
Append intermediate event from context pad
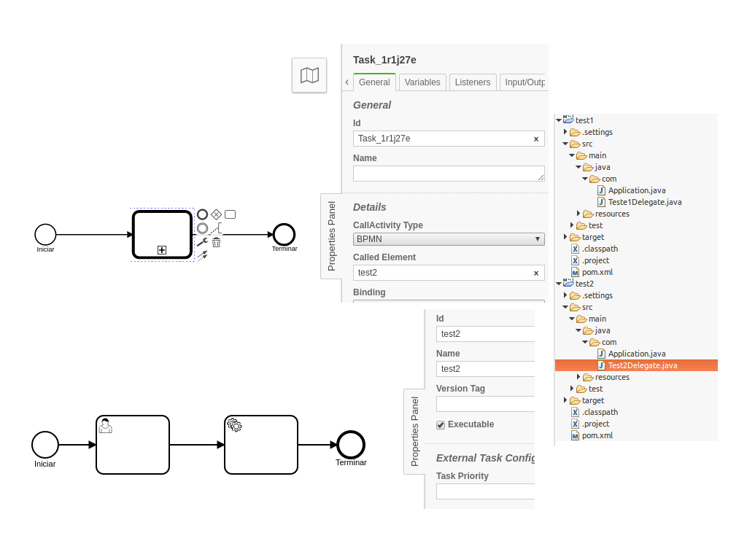tap(203, 228)
